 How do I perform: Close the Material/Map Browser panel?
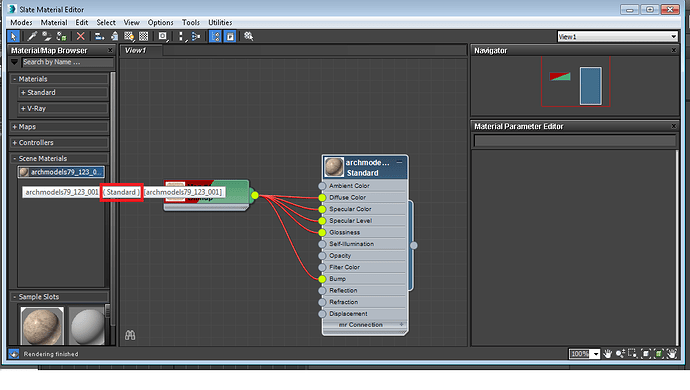(x=110, y=50)
